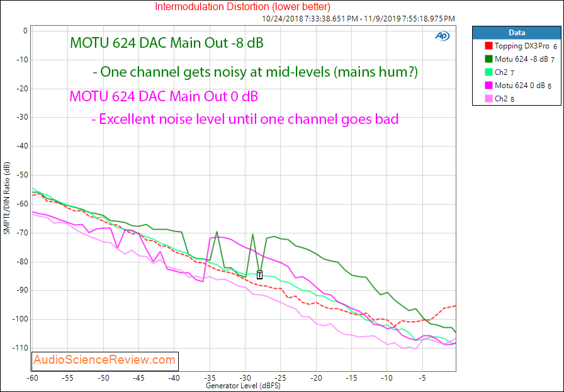
Task: Click the AP logo in the chart corner
Action: (442, 36)
